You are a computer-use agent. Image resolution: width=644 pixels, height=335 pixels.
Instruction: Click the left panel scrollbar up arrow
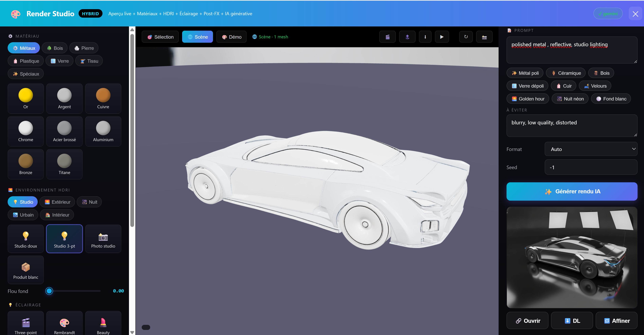132,30
